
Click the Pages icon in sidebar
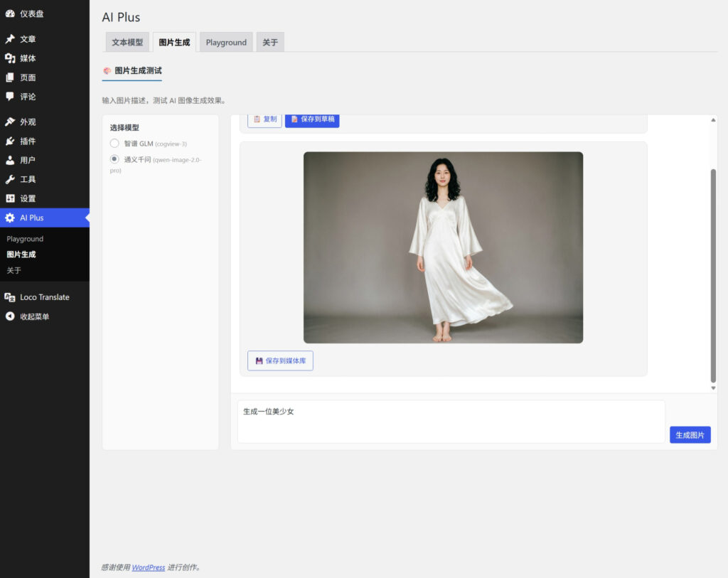click(10, 77)
